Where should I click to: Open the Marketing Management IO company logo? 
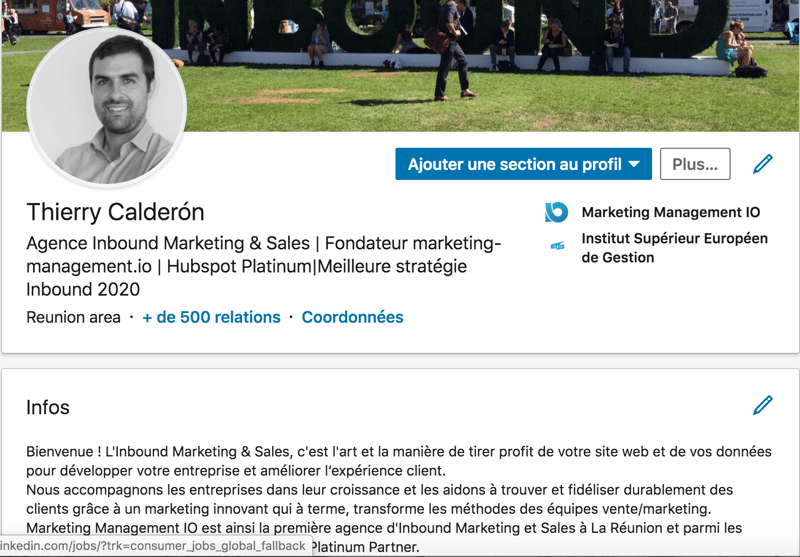pyautogui.click(x=556, y=212)
